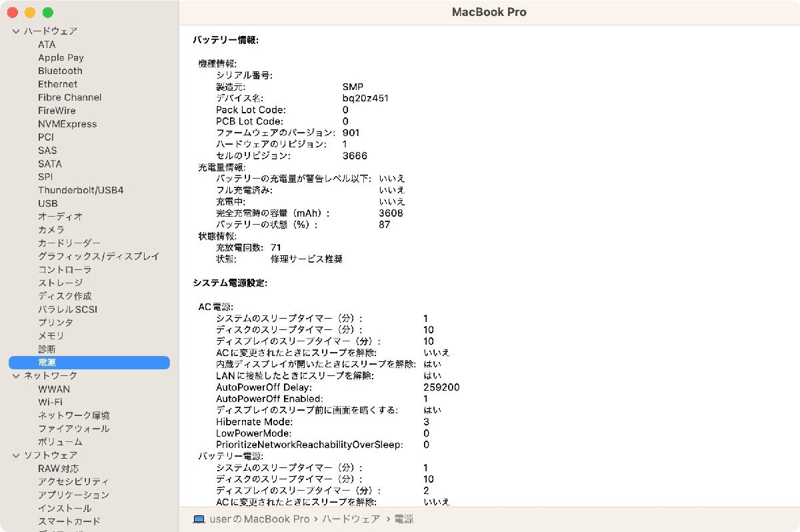Viewport: 800px width, 532px height.
Task: Click the full charge capacity value 3608
Action: (391, 213)
